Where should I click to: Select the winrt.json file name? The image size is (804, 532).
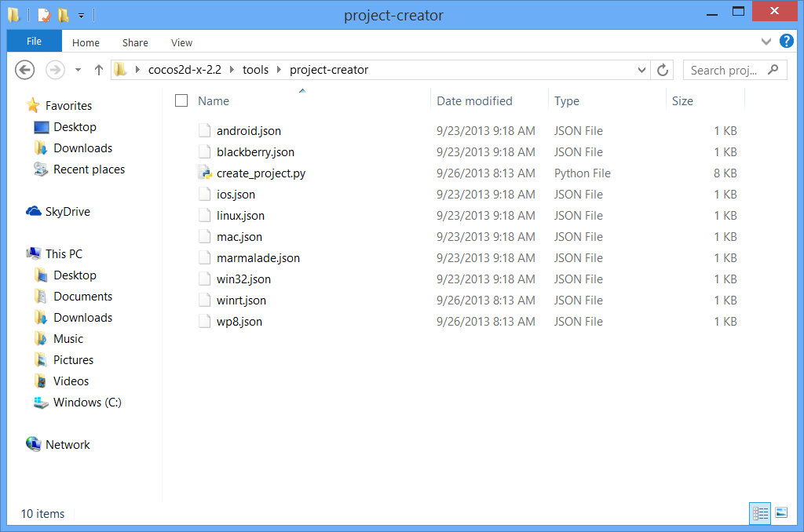point(241,301)
